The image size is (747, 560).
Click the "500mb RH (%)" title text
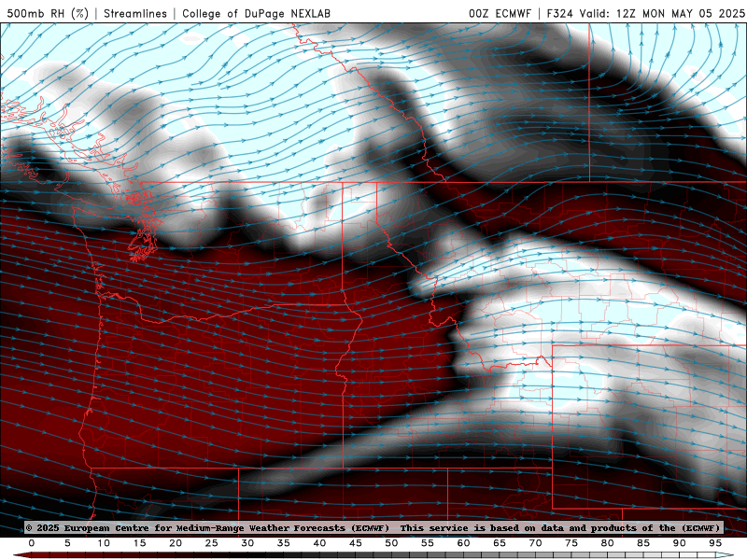point(48,13)
